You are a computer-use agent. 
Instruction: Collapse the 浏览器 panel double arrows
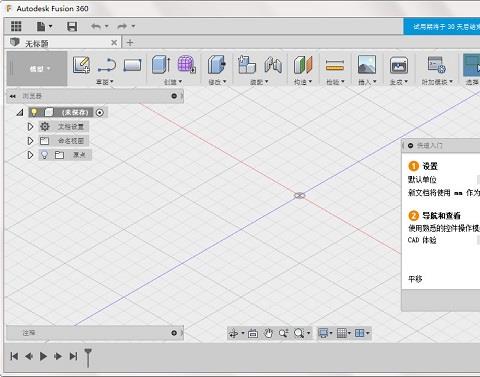click(13, 96)
